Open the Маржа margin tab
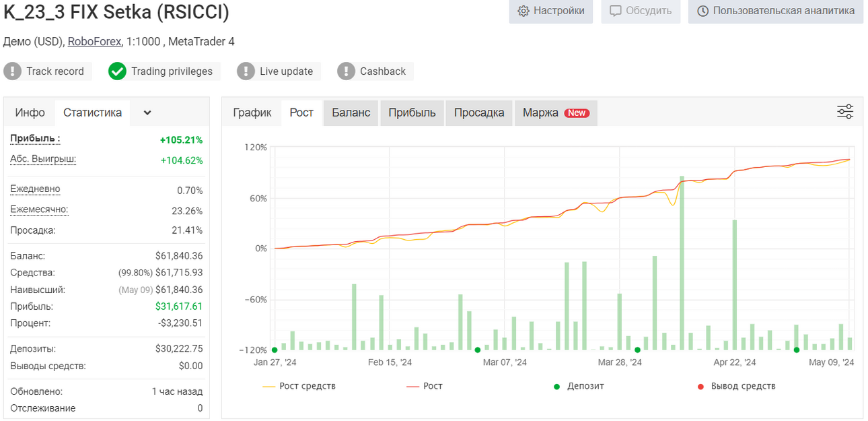The height and width of the screenshot is (421, 868). pyautogui.click(x=556, y=112)
